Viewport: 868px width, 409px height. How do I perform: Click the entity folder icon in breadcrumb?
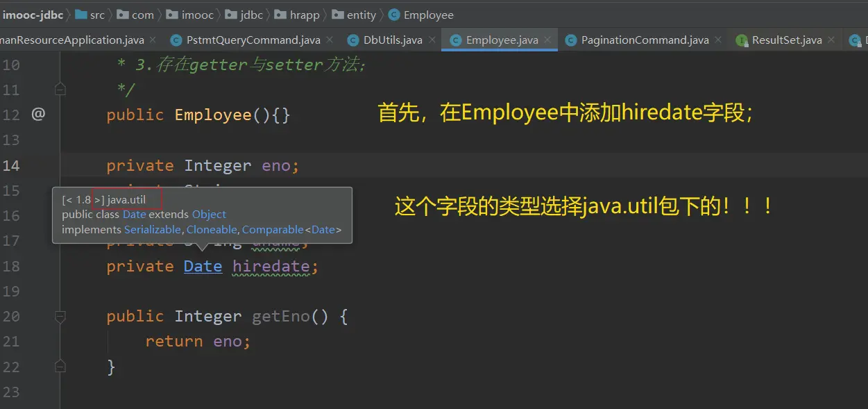[x=337, y=14]
